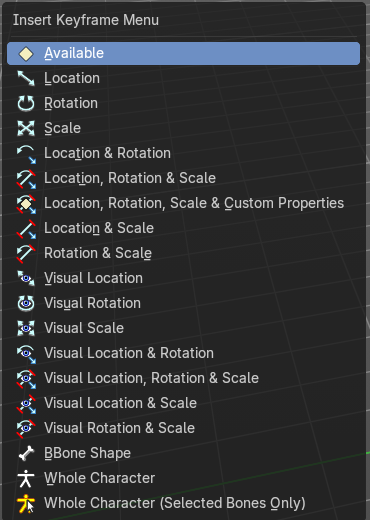Viewport: 370px width, 520px height.
Task: Click the icon beside the Custom Properties entry
Action: tap(26, 204)
